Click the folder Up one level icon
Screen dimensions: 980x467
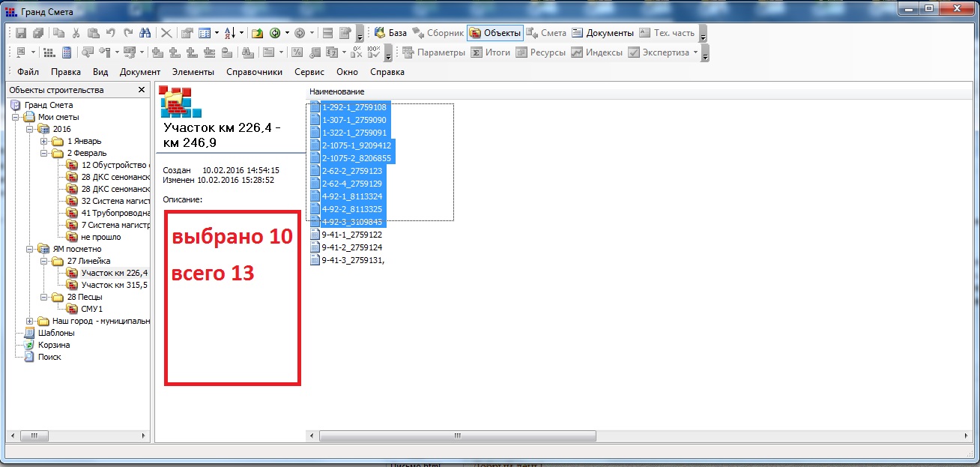(x=257, y=33)
